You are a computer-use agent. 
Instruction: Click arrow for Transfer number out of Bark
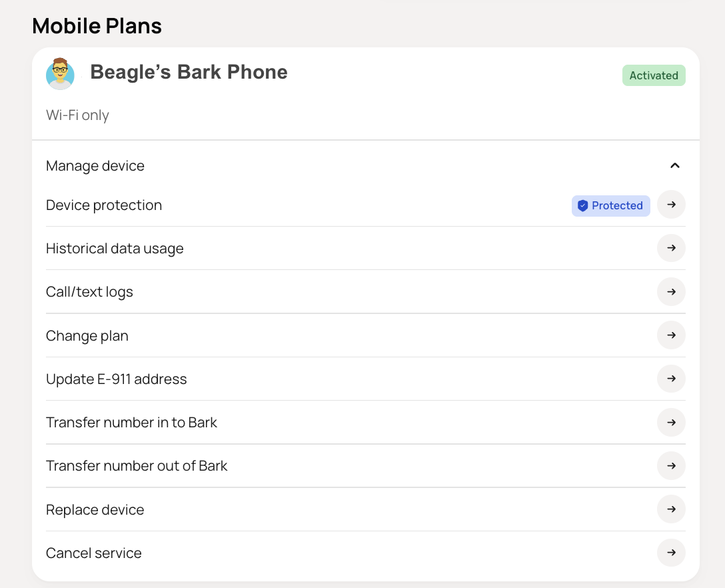[671, 466]
